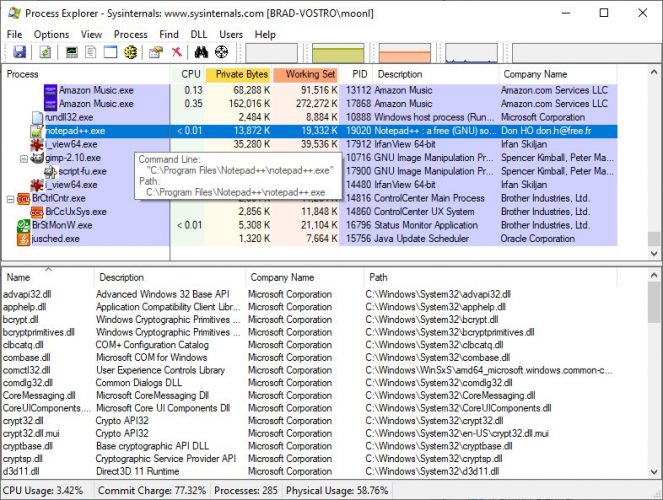Open the Help menu

pos(265,34)
